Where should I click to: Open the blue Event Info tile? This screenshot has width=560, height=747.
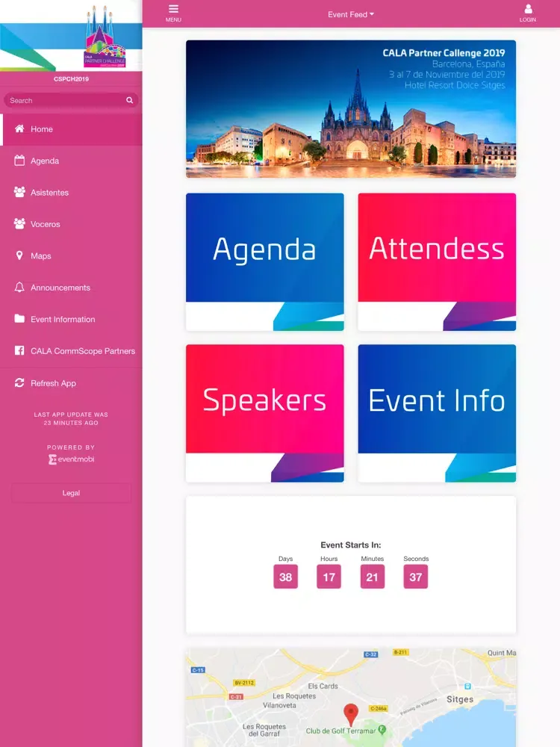pos(437,414)
